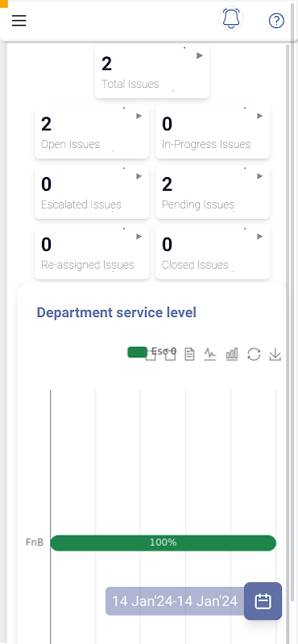Screen dimensions: 298x644
Task: Open the Escalated Issues card
Action: coord(92,192)
